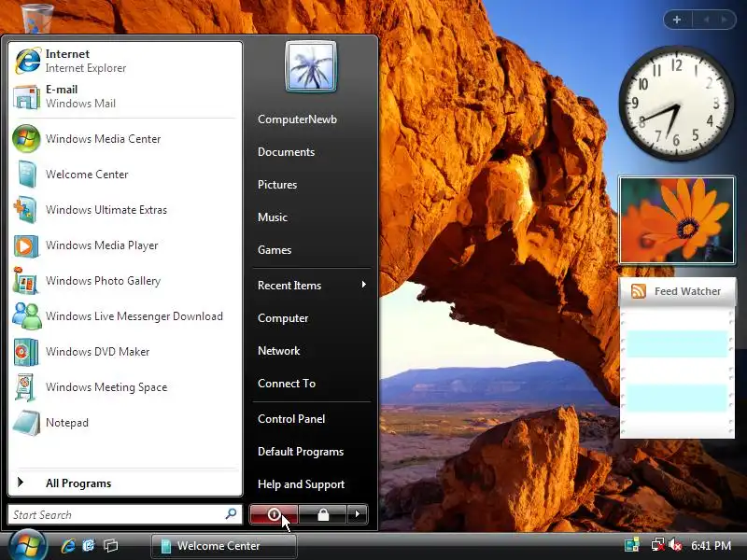747x560 pixels.
Task: Open Control Panel
Action: (x=291, y=419)
